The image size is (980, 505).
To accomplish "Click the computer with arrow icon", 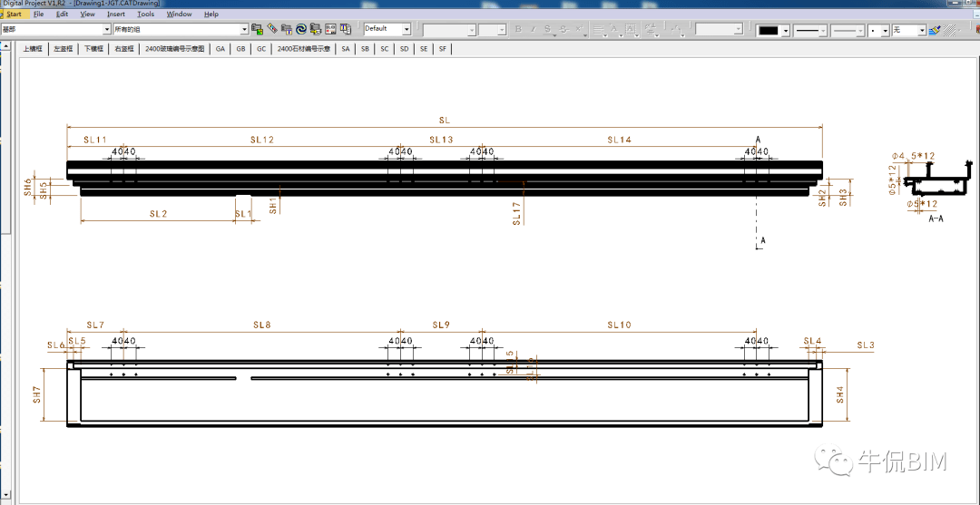I will tap(316, 29).
